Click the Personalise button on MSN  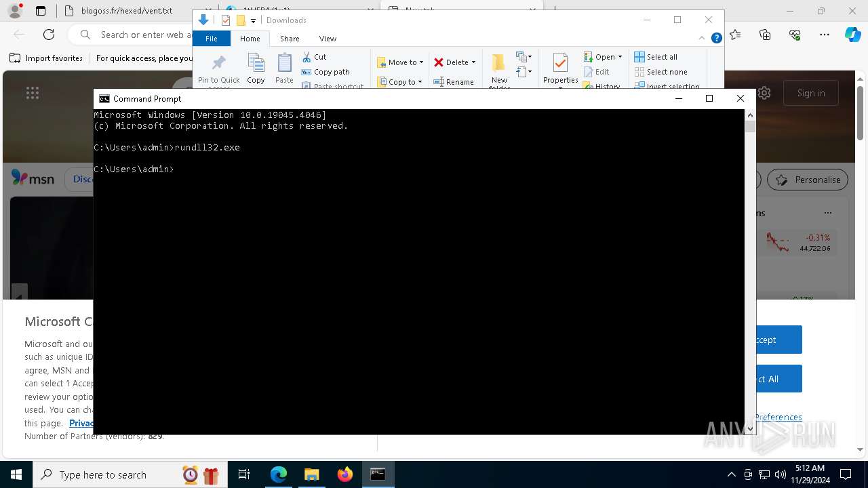(808, 180)
